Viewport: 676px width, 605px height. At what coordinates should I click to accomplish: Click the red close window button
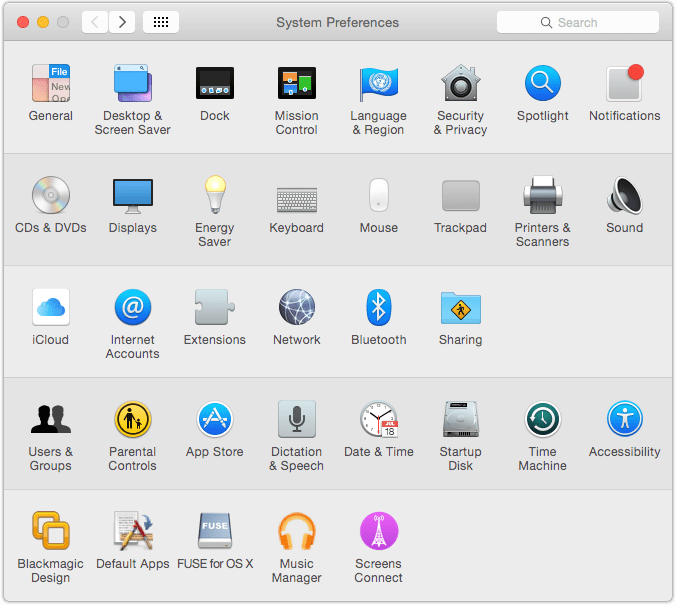pyautogui.click(x=23, y=22)
